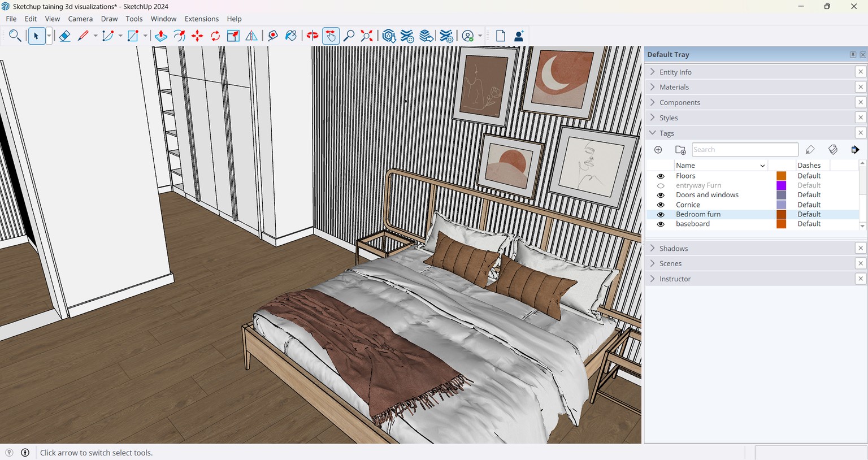
Task: Collapse the Tags panel
Action: [653, 133]
